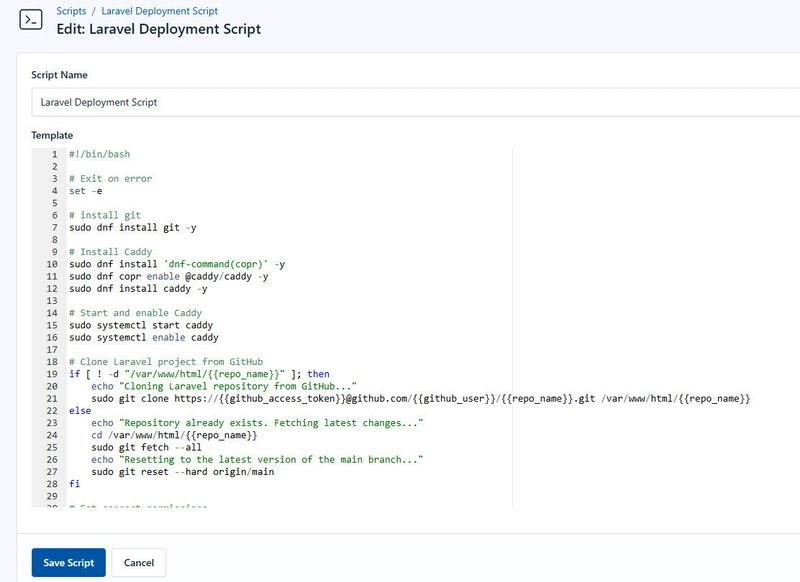Click 'sudo systemctl enable caddy' line
The height and width of the screenshot is (582, 800).
144,337
